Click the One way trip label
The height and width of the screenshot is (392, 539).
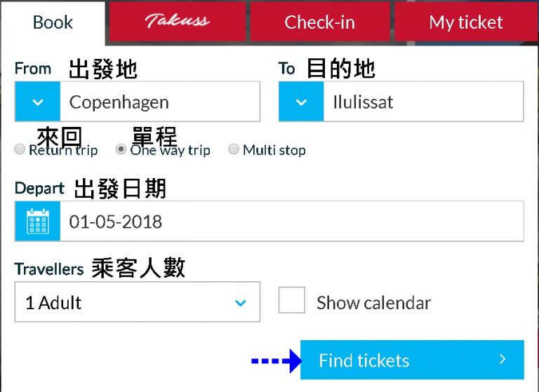(x=170, y=150)
